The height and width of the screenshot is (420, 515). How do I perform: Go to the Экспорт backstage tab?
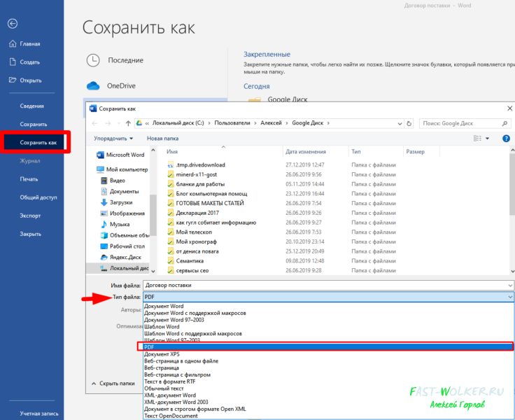point(30,216)
